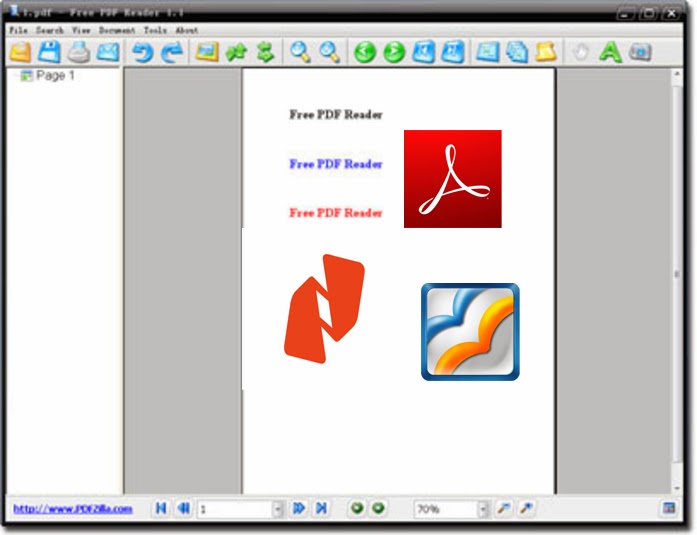The height and width of the screenshot is (535, 697).
Task: Save the document using the floppy disk icon
Action: (49, 52)
